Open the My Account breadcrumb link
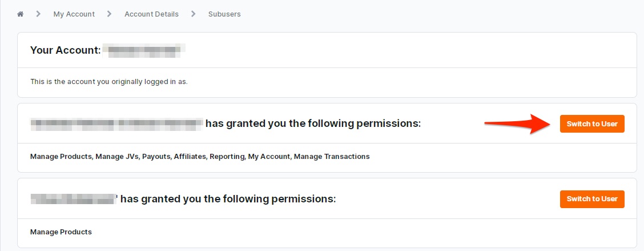 (74, 14)
